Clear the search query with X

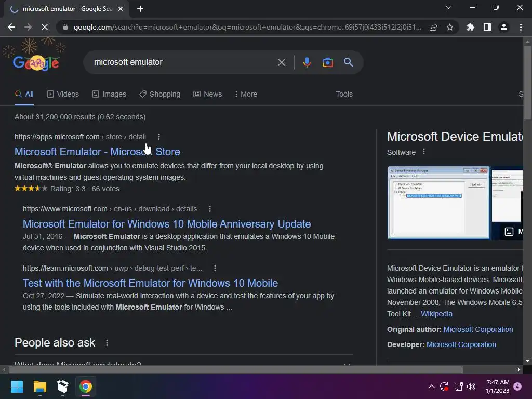coord(281,62)
